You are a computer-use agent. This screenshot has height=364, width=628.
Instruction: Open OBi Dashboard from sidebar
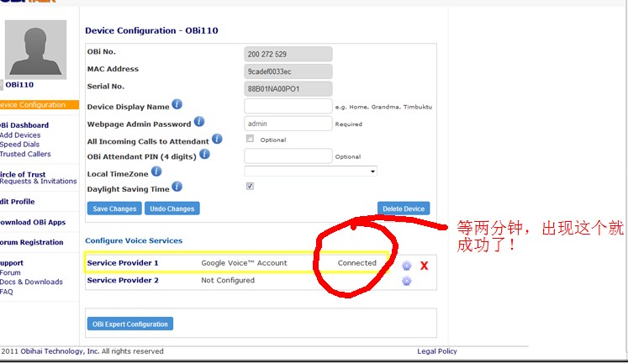(24, 125)
